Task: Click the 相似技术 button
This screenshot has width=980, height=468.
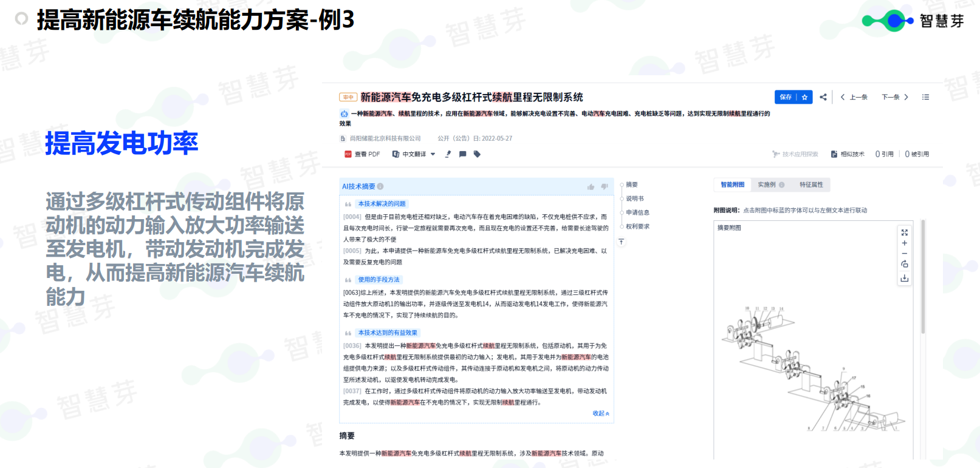Action: (x=848, y=154)
